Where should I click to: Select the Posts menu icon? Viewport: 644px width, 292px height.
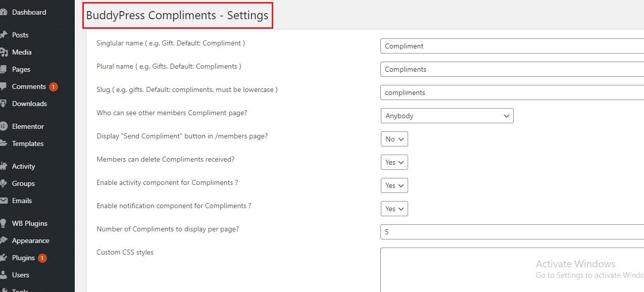tap(5, 35)
